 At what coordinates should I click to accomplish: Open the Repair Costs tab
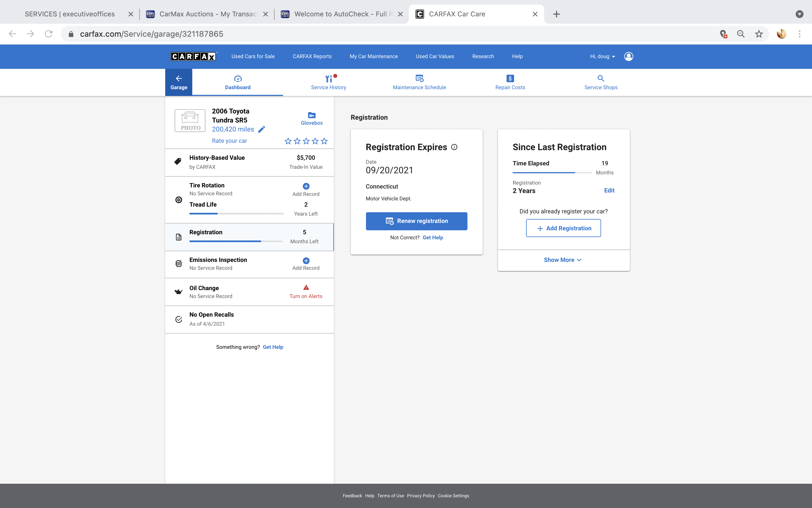[510, 82]
